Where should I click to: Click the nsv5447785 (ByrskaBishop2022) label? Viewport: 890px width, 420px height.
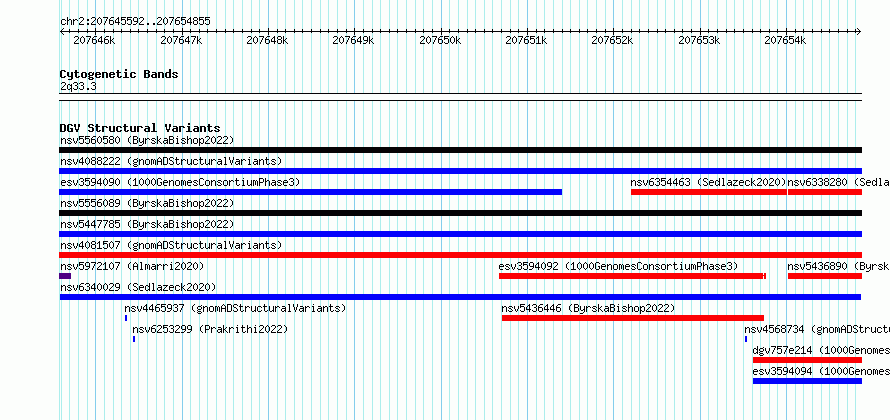pyautogui.click(x=147, y=224)
